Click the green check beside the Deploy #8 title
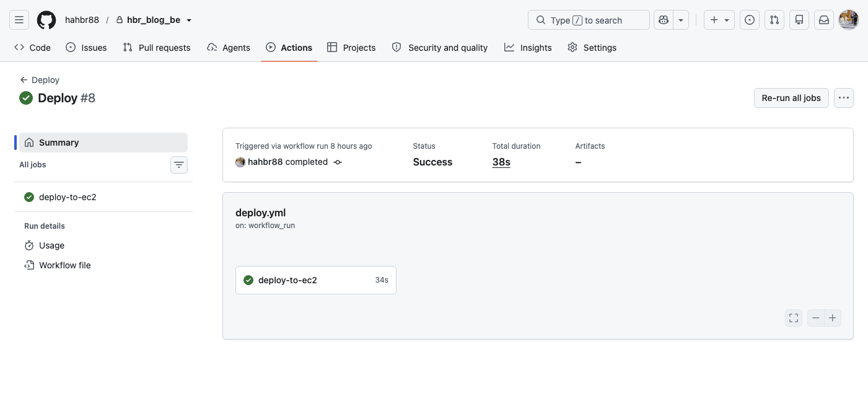 point(26,98)
